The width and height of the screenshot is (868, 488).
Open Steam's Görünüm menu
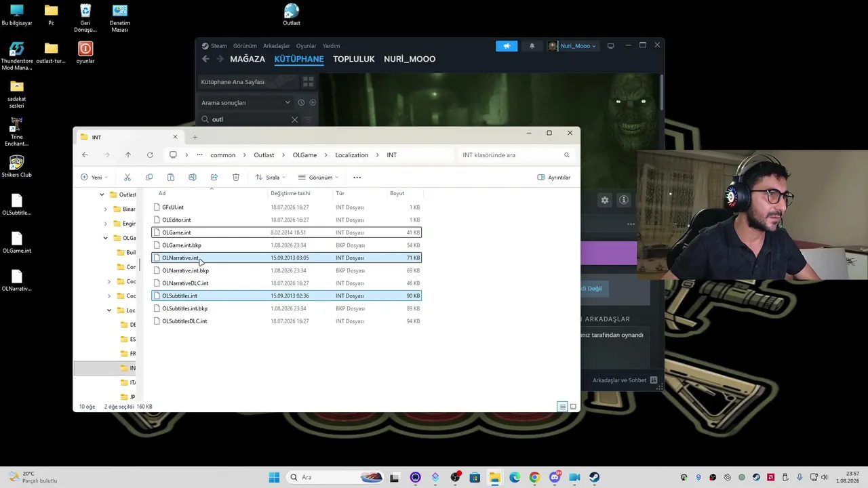tap(245, 46)
